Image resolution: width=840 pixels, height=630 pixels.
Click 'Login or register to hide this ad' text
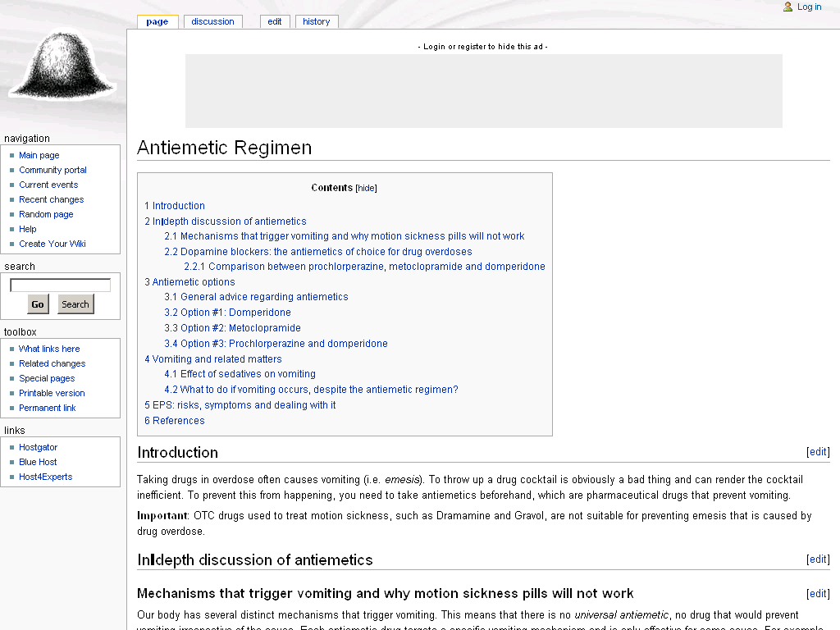pos(482,47)
